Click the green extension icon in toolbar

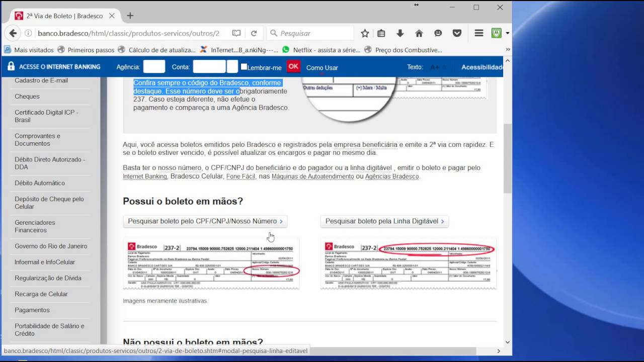click(497, 33)
